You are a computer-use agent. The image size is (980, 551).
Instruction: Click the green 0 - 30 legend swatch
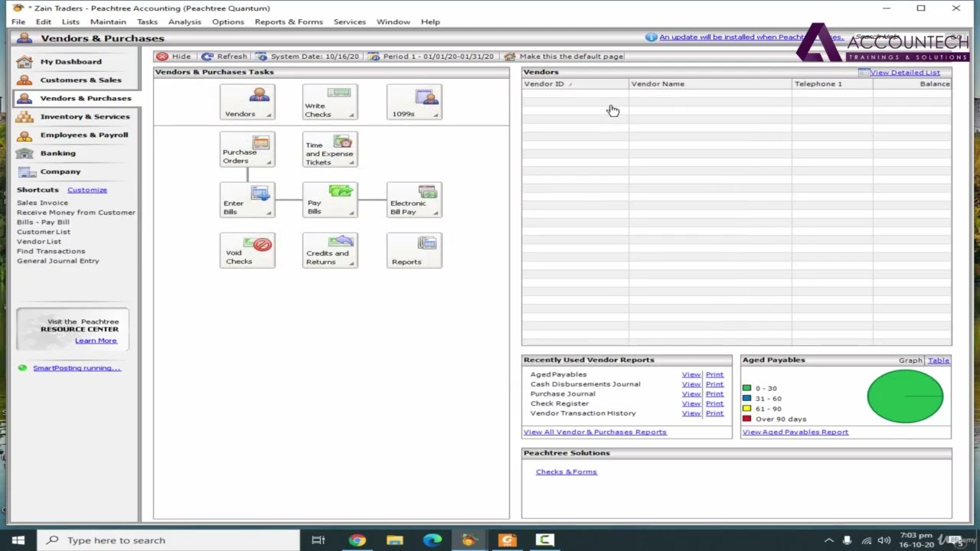[x=746, y=388]
